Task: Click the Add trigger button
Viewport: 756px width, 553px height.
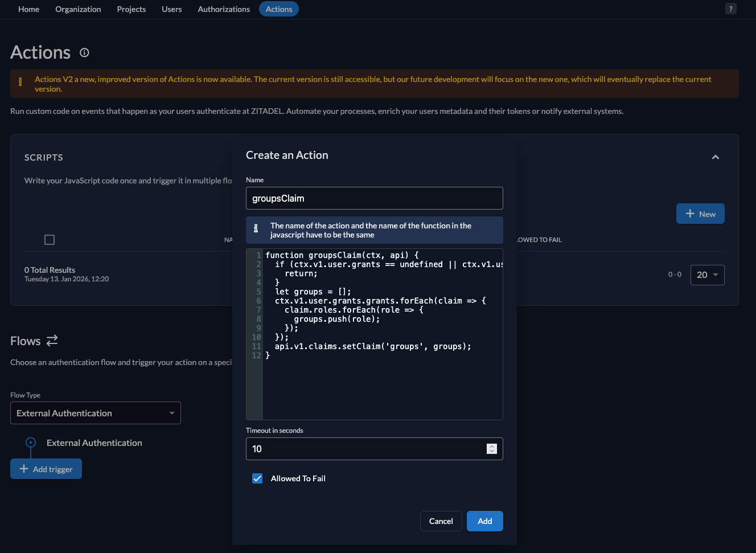Action: (46, 469)
